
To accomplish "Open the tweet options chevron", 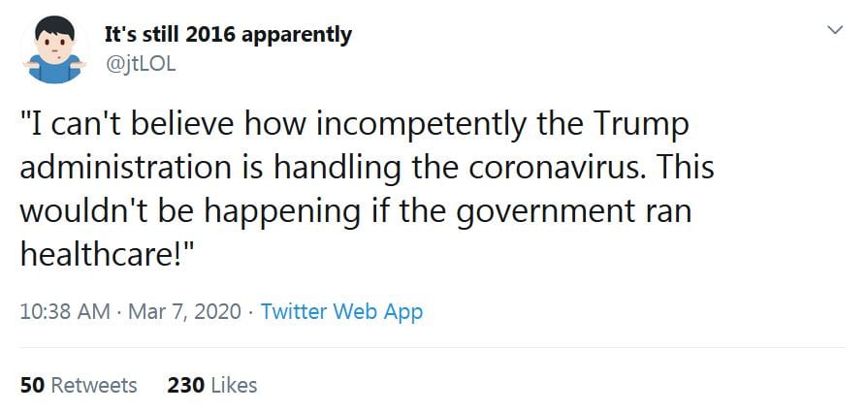I will coord(832,32).
